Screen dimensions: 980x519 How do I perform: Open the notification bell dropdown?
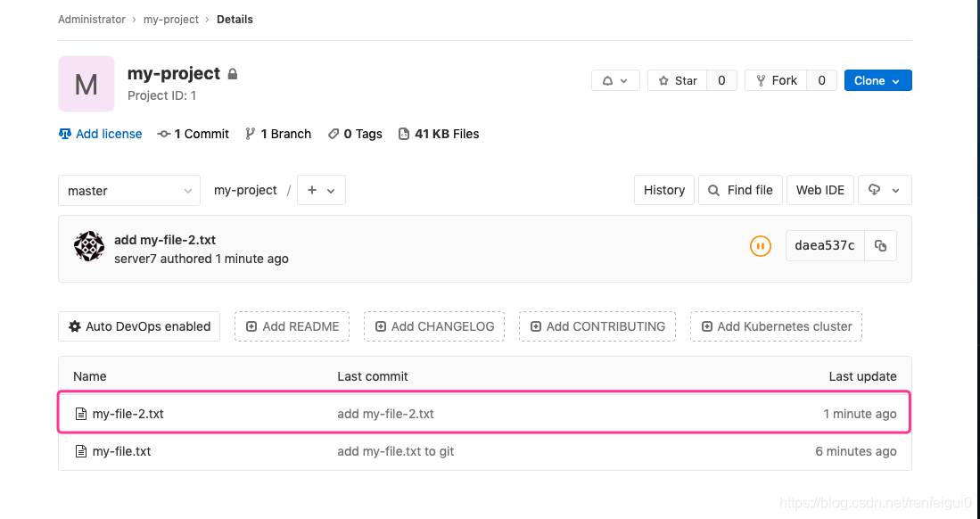(615, 80)
